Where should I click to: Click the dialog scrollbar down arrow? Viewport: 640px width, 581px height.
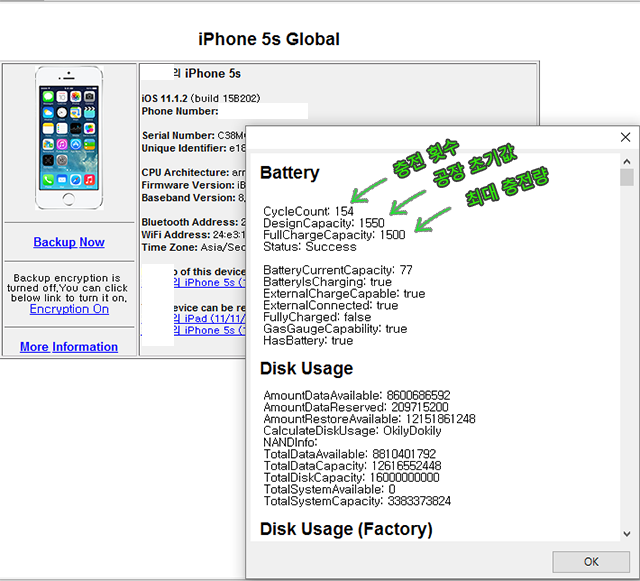627,534
